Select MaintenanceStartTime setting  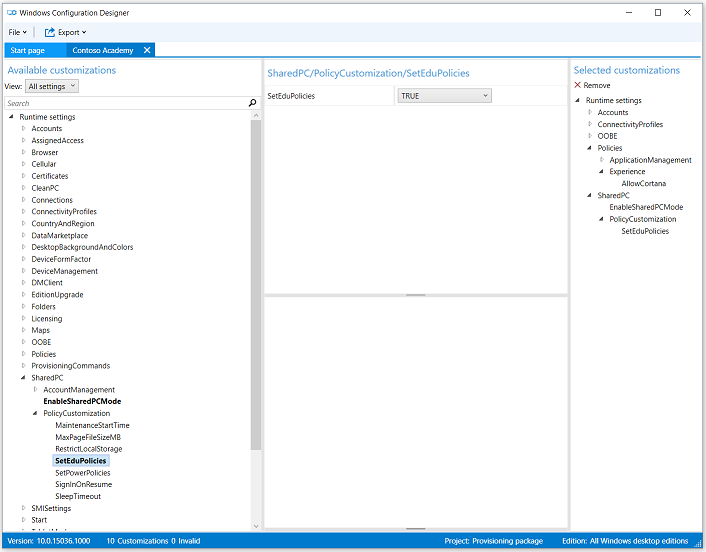point(92,425)
